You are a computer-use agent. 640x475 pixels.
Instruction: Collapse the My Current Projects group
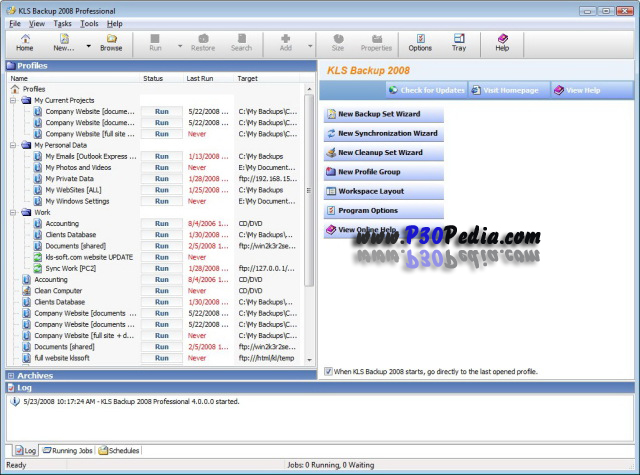point(13,100)
